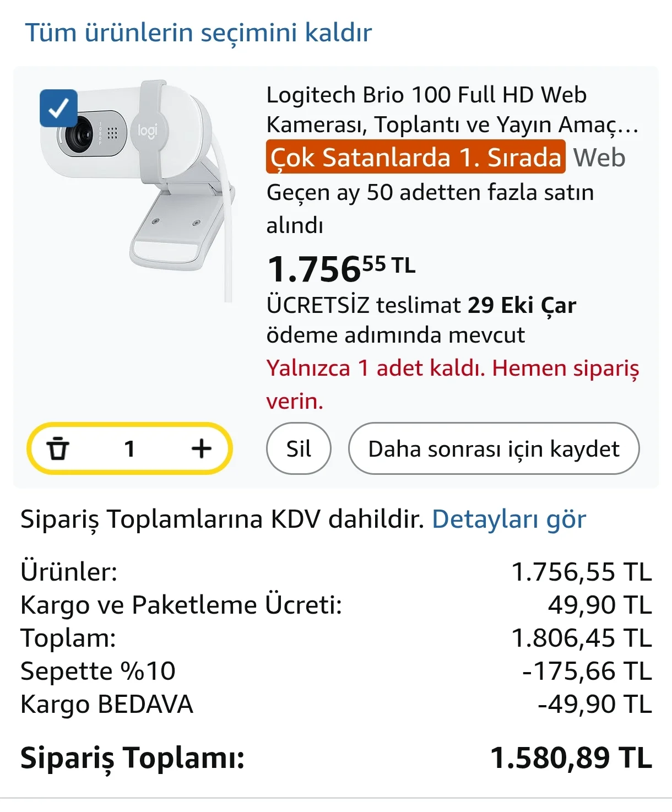
Task: Click Daha sonrası için kaydet button
Action: coord(494,448)
